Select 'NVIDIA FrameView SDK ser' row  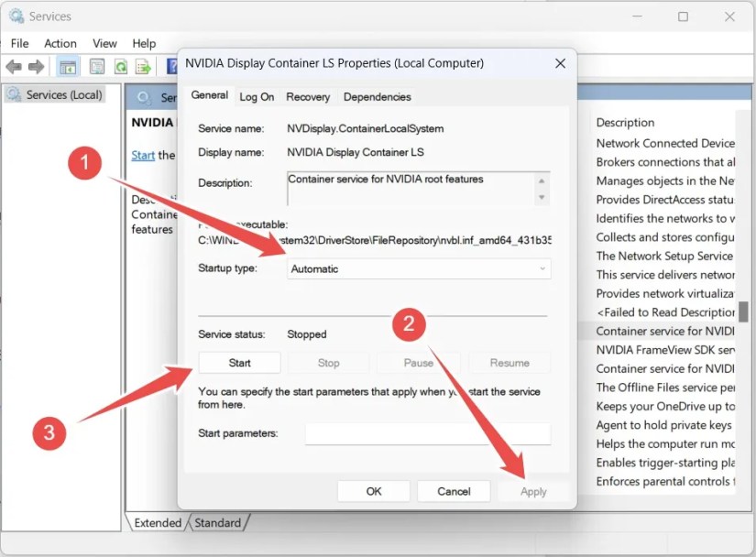[x=665, y=350]
